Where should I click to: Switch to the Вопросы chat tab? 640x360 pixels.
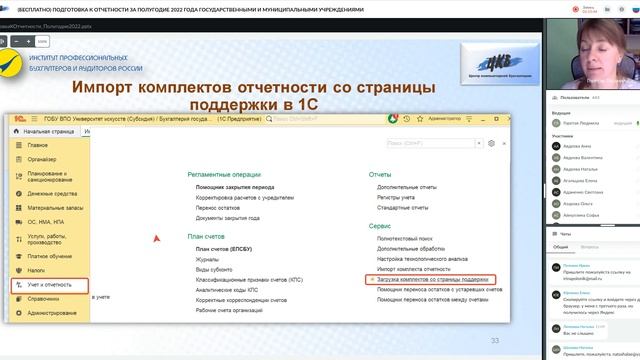click(x=589, y=247)
